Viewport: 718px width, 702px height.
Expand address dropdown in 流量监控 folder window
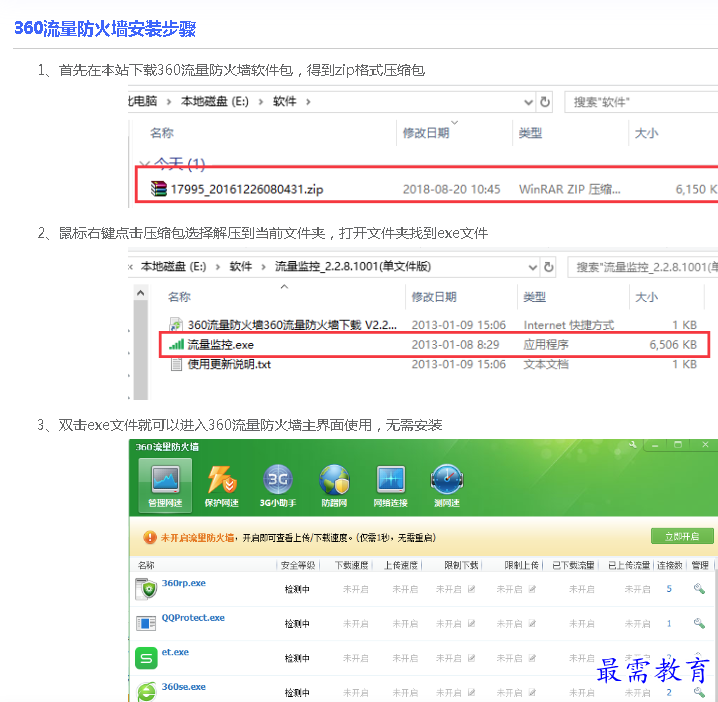click(533, 267)
